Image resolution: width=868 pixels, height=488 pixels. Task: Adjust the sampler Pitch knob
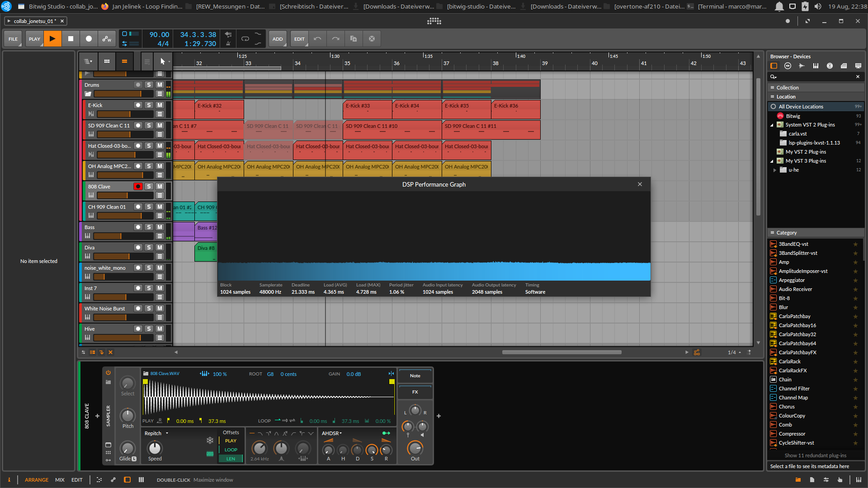pos(128,415)
